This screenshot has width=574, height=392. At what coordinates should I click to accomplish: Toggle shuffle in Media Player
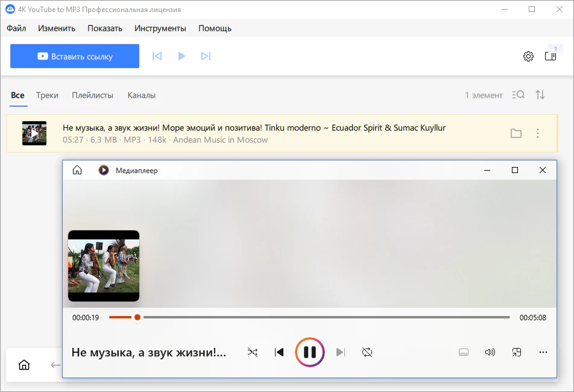point(253,352)
